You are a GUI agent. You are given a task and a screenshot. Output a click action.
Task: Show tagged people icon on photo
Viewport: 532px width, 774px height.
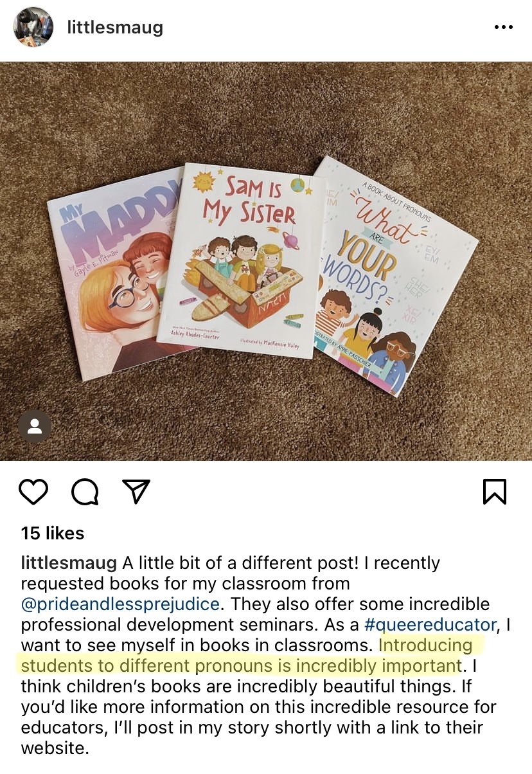coord(35,426)
